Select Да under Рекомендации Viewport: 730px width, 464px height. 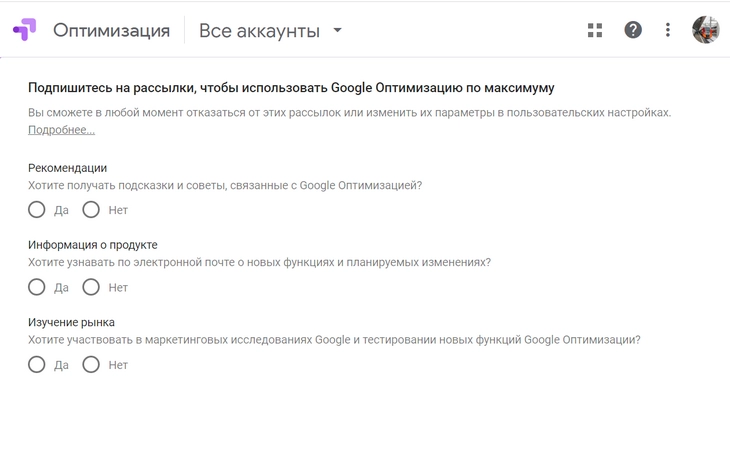[37, 210]
